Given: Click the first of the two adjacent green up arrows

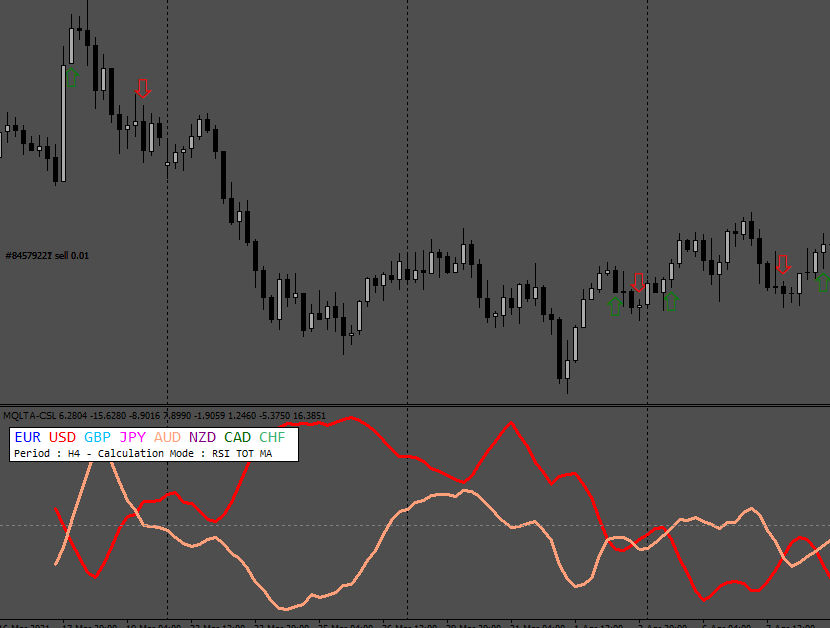Looking at the screenshot, I should [615, 307].
